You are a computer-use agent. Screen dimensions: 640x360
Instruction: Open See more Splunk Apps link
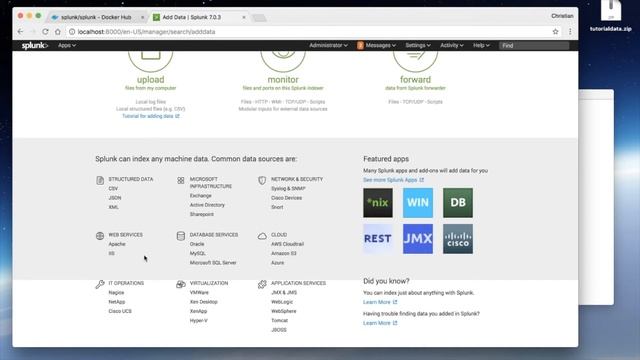pyautogui.click(x=393, y=180)
